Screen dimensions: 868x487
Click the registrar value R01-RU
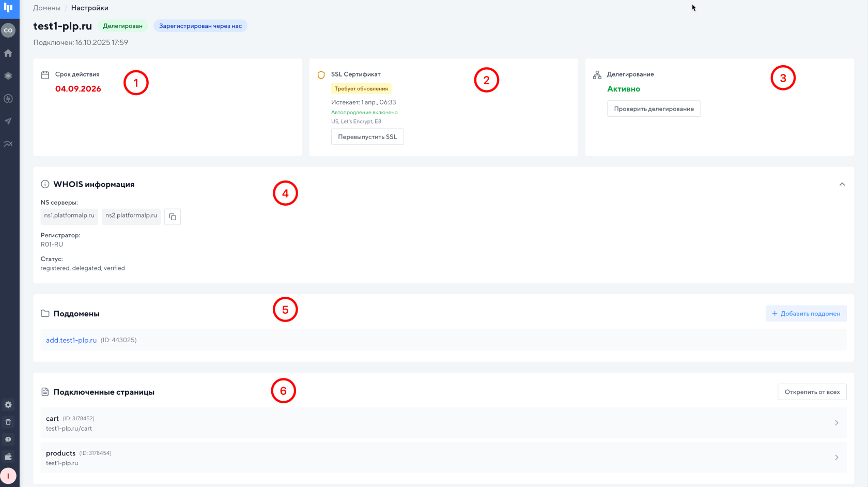click(x=52, y=245)
